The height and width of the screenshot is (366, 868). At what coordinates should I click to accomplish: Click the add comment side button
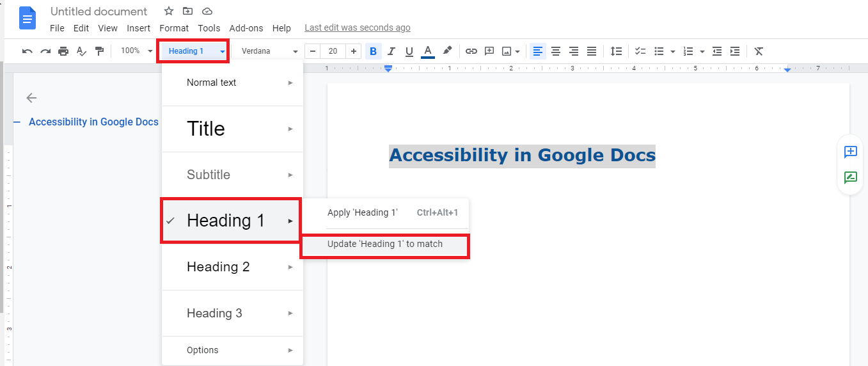(851, 152)
